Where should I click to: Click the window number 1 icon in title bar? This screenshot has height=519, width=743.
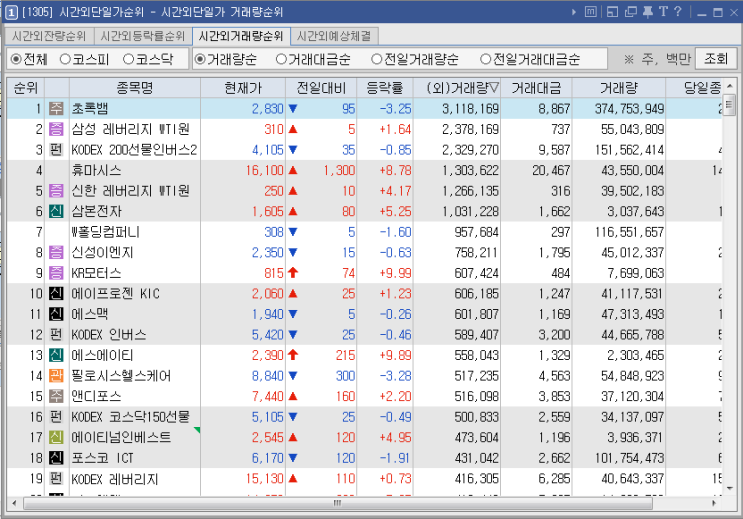(x=11, y=12)
